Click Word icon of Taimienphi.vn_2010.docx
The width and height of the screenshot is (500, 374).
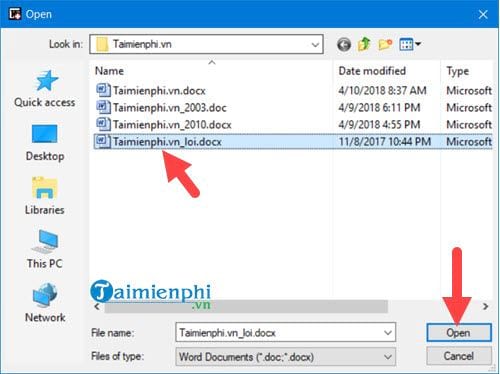click(x=103, y=124)
